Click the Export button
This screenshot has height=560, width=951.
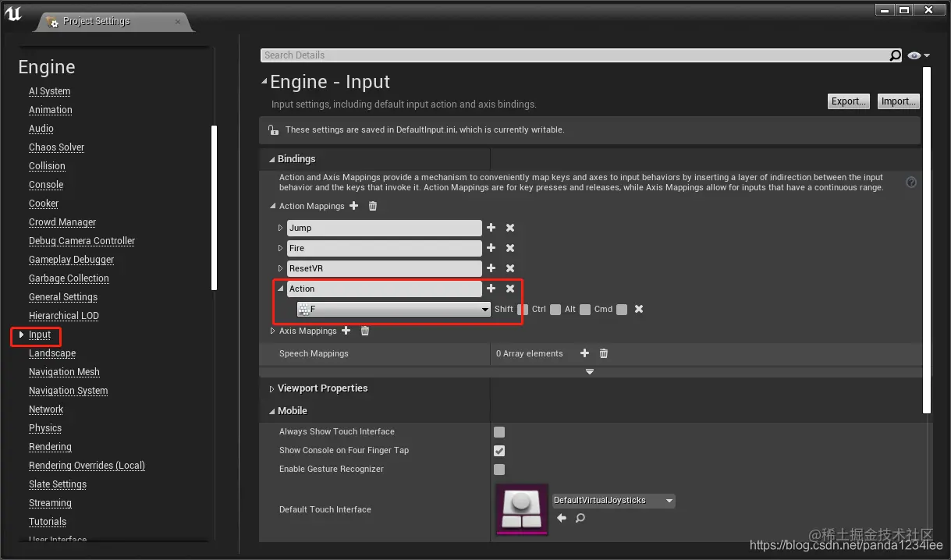point(848,101)
